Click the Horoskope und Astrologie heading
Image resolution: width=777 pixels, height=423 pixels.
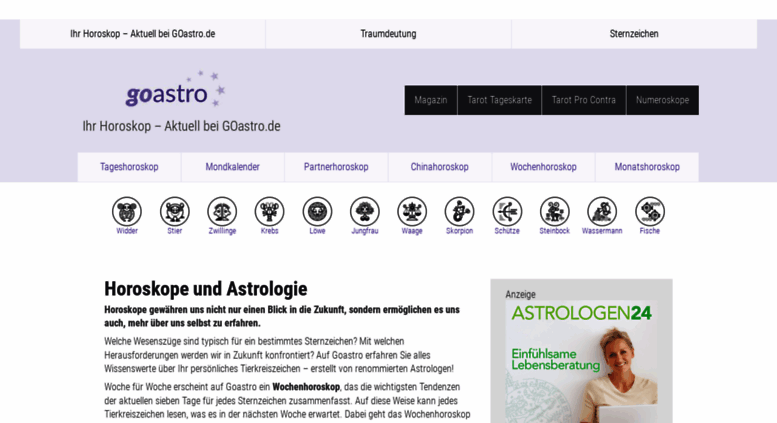[x=206, y=289]
